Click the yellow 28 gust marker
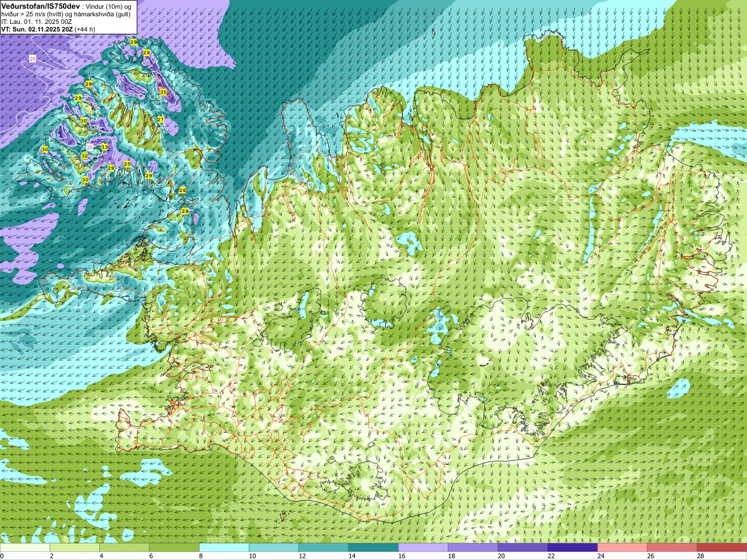This screenshot has width=747, height=560. point(89,84)
